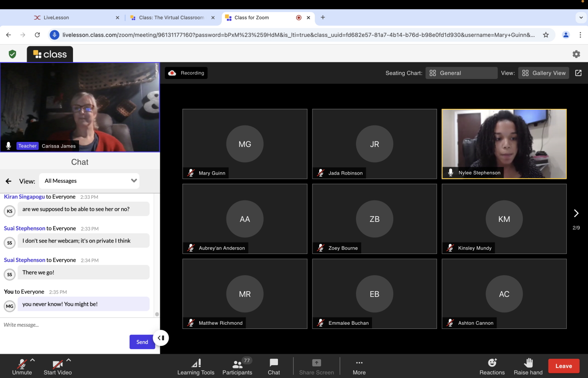Send the chat message
588x378 pixels.
142,342
